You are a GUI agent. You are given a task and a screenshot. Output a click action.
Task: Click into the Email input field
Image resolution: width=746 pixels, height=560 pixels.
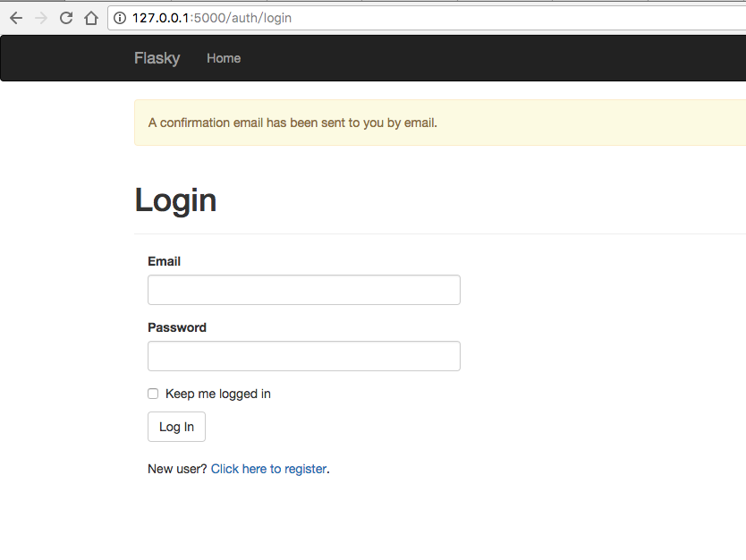[x=303, y=290]
